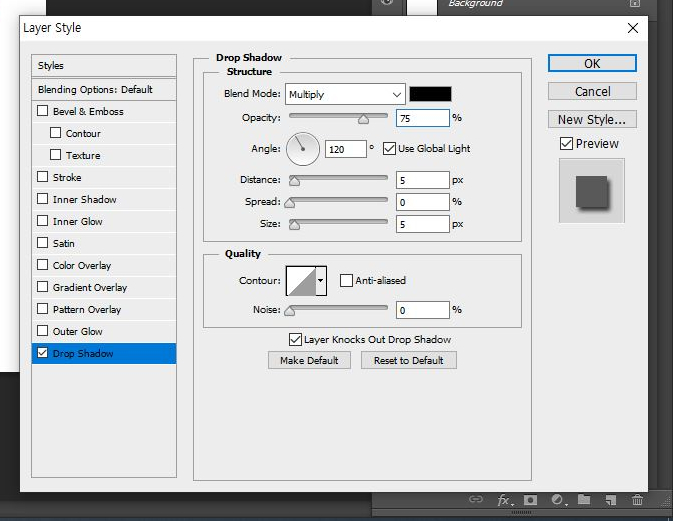The image size is (673, 521).
Task: Click the Spread value field
Action: [x=423, y=202]
